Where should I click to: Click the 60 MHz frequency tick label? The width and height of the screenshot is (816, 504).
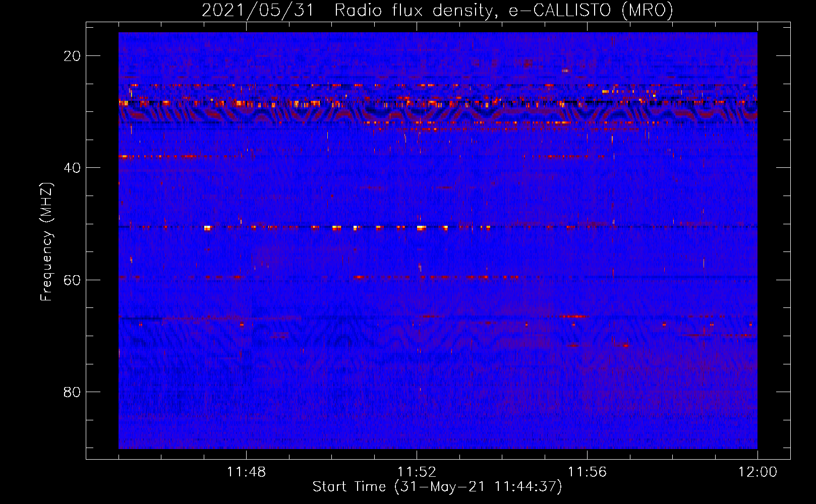coord(72,280)
